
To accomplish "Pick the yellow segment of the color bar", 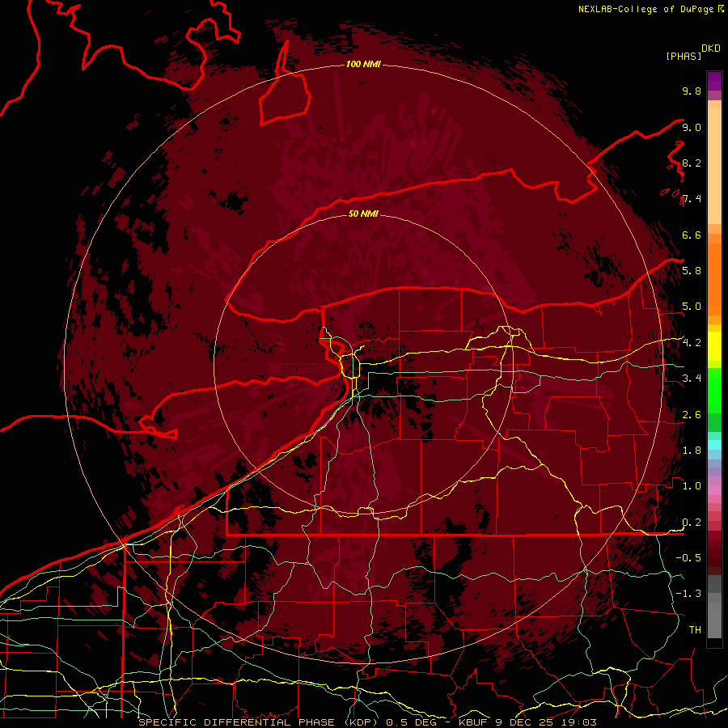I will (x=714, y=346).
